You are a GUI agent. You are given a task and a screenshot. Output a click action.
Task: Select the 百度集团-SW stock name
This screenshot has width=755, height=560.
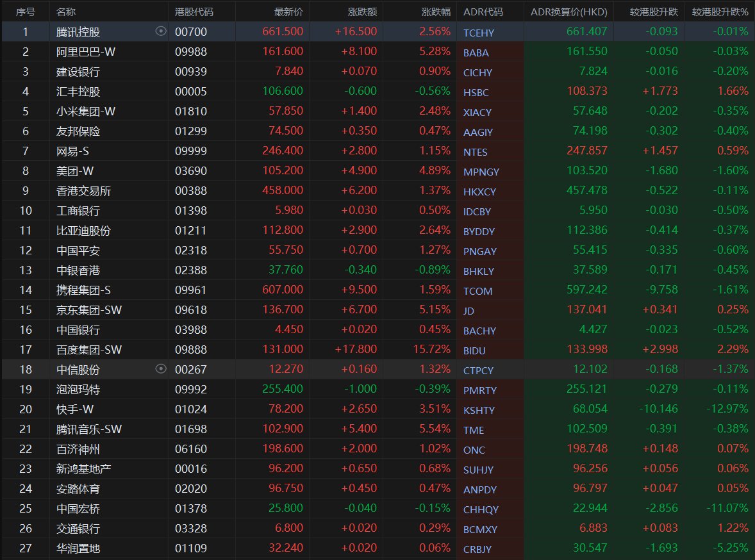click(x=89, y=350)
